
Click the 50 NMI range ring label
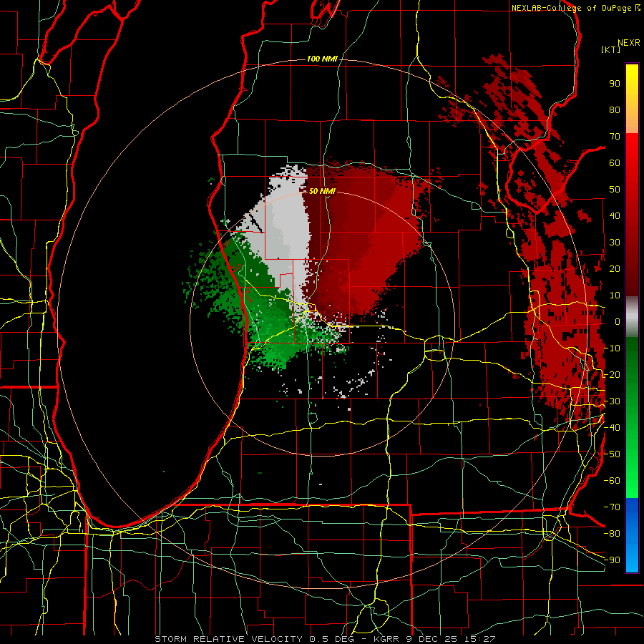[x=322, y=191]
